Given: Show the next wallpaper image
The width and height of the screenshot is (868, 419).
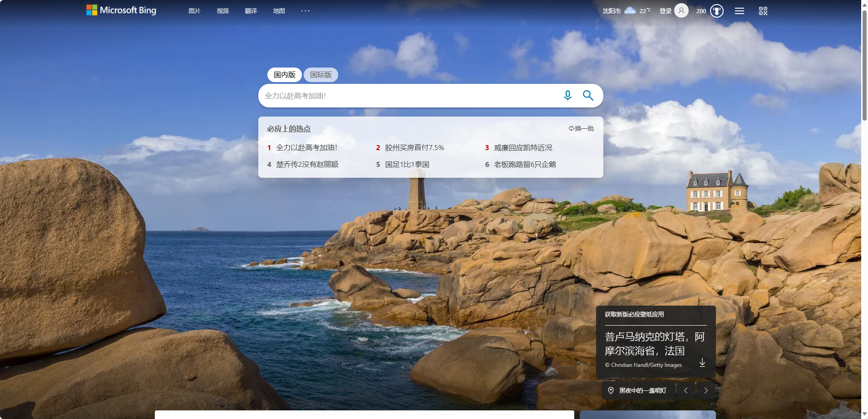Looking at the screenshot, I should point(706,390).
